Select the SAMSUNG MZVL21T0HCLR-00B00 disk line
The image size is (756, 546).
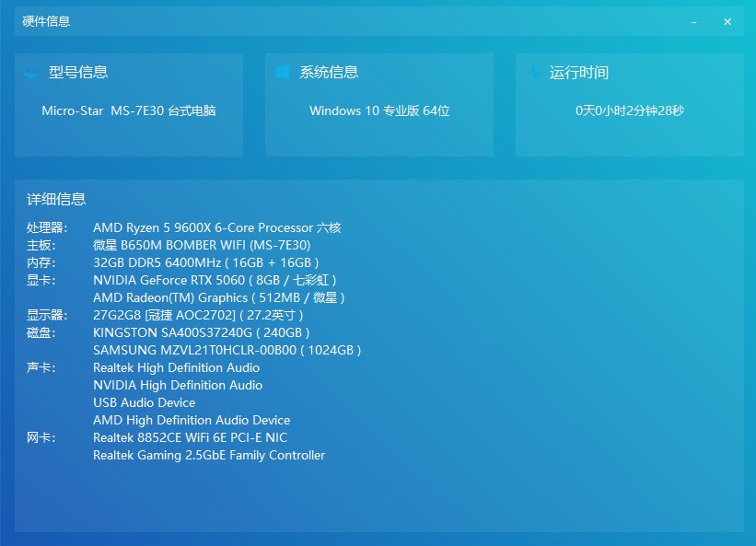pos(227,350)
